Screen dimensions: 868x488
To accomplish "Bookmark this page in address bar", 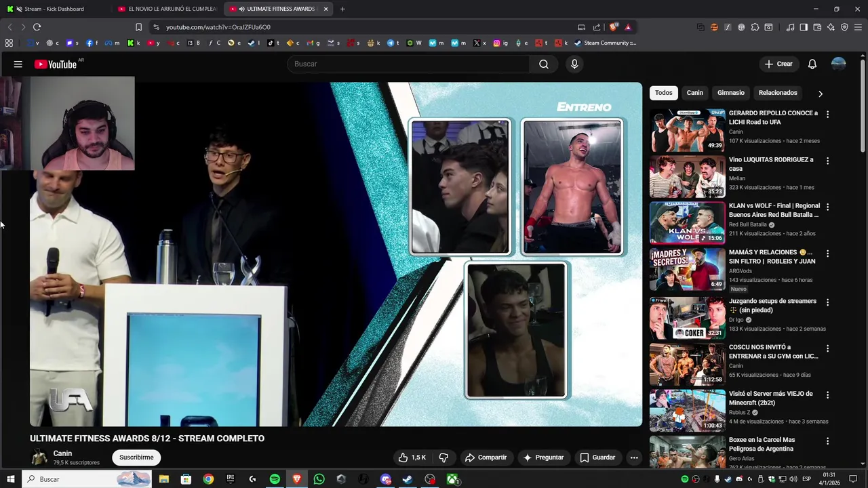I will pos(138,27).
